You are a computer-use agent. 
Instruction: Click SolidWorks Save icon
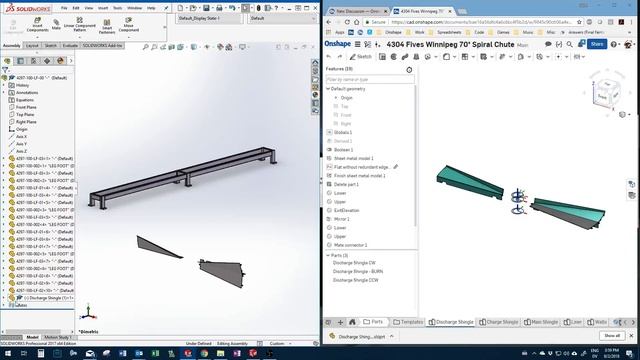206,8
